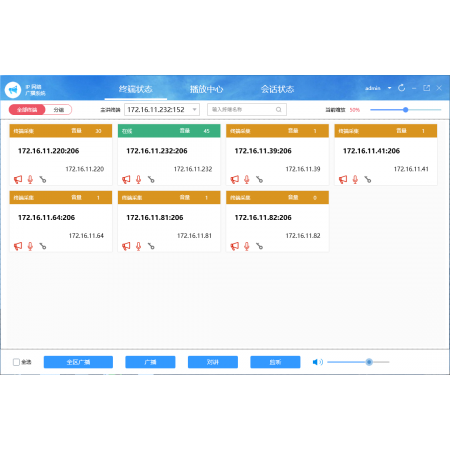Image resolution: width=450 pixels, height=450 pixels.
Task: Click megaphone icon on 172.16.11.220:206 card
Action: tap(18, 180)
